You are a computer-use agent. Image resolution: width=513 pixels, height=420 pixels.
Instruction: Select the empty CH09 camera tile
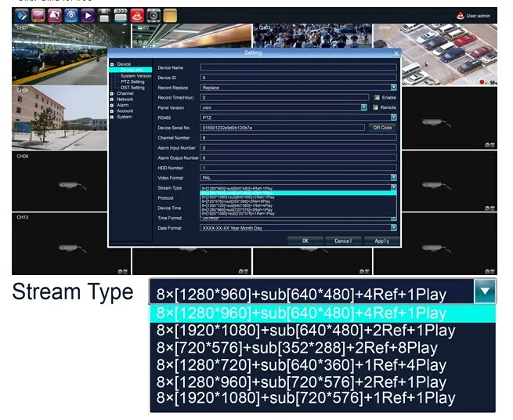(x=60, y=181)
